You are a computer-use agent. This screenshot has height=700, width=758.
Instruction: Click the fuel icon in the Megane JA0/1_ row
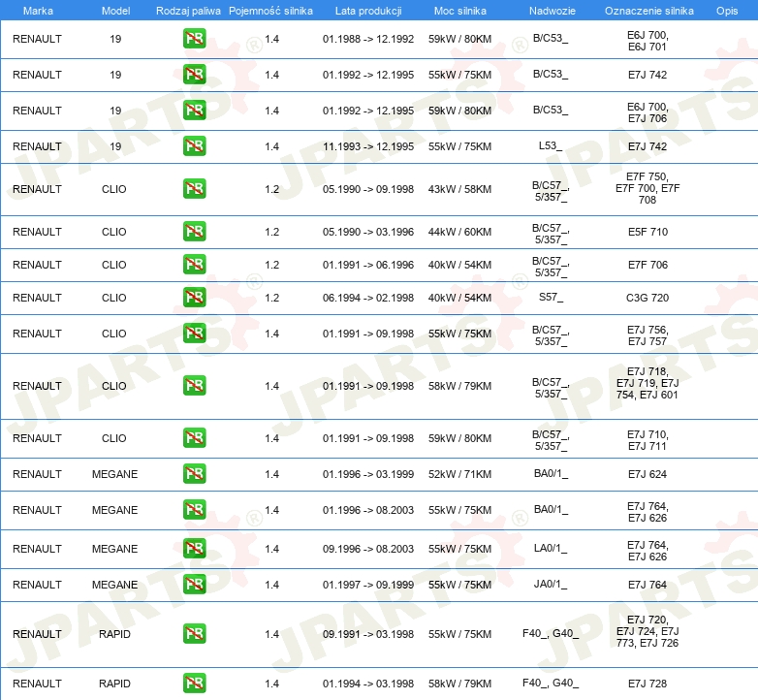[x=194, y=584]
